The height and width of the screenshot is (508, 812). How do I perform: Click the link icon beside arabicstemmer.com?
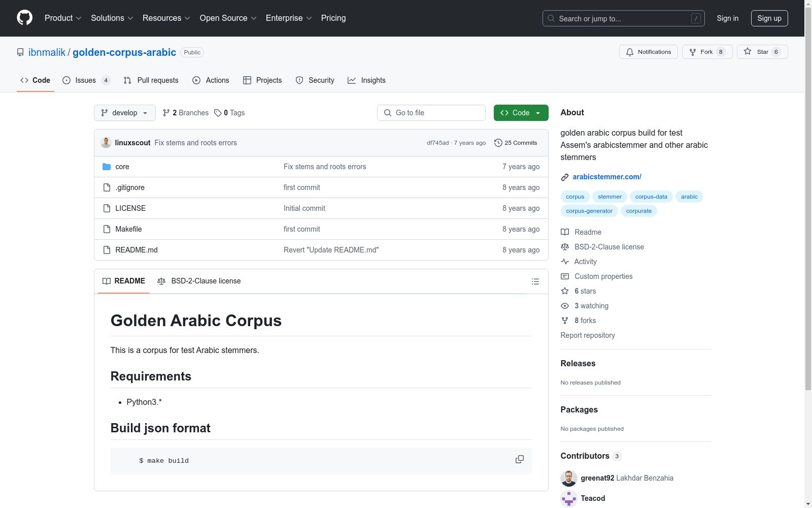[565, 177]
